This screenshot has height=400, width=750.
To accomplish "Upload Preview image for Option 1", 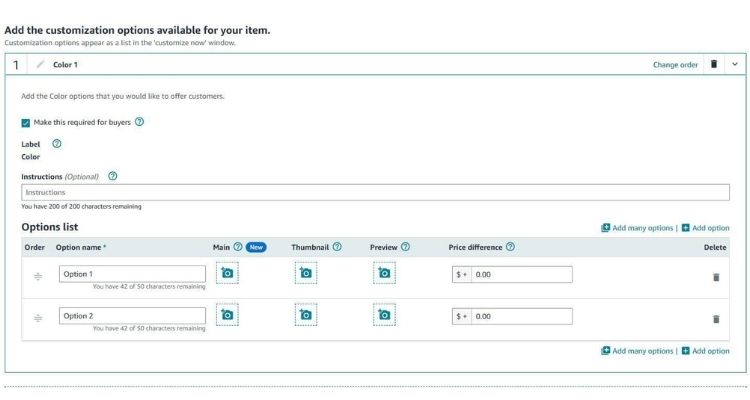I will (384, 273).
